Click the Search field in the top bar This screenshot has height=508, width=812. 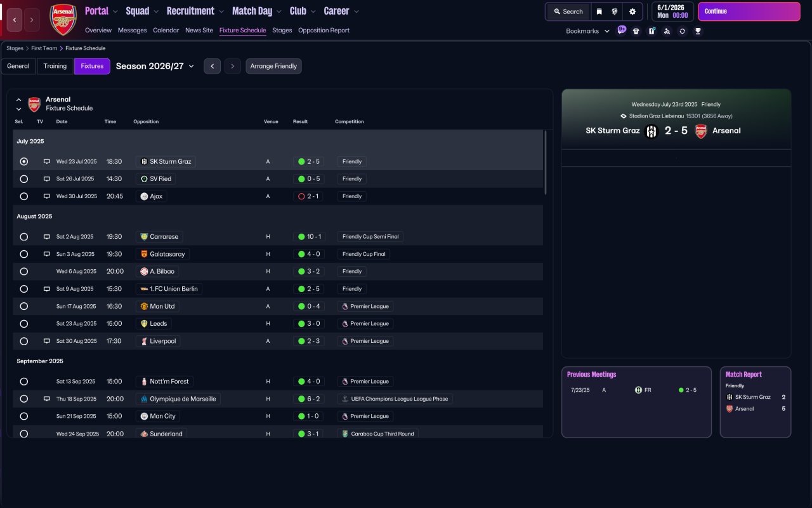[x=568, y=11]
